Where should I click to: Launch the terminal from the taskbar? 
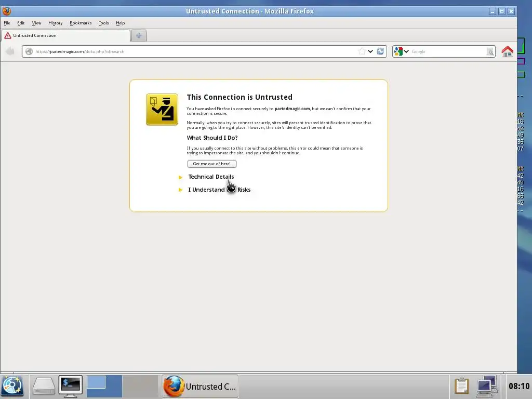[x=70, y=386]
